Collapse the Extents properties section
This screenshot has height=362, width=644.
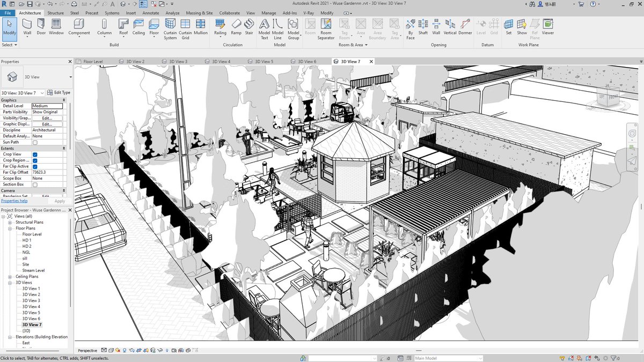click(65, 149)
